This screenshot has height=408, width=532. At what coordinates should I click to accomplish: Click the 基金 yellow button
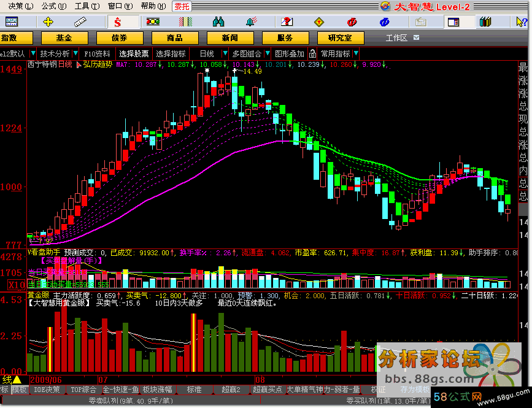64,38
